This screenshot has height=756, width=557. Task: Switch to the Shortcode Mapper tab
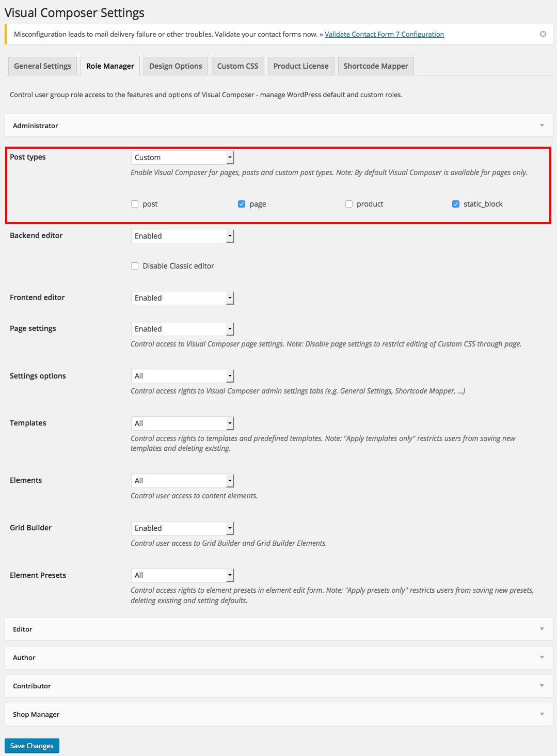[376, 66]
